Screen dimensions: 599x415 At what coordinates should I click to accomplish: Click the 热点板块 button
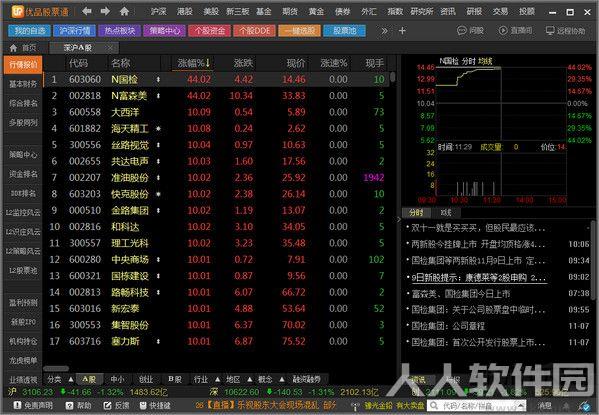coord(120,31)
